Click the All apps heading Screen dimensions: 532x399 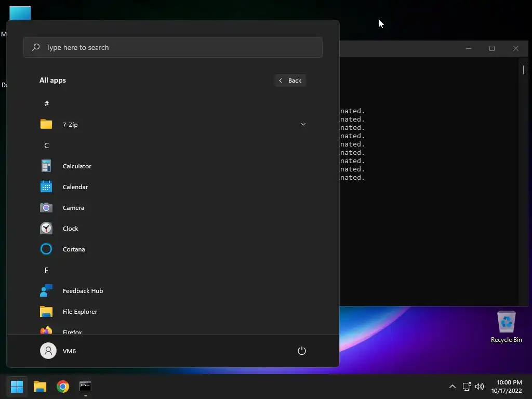52,81
